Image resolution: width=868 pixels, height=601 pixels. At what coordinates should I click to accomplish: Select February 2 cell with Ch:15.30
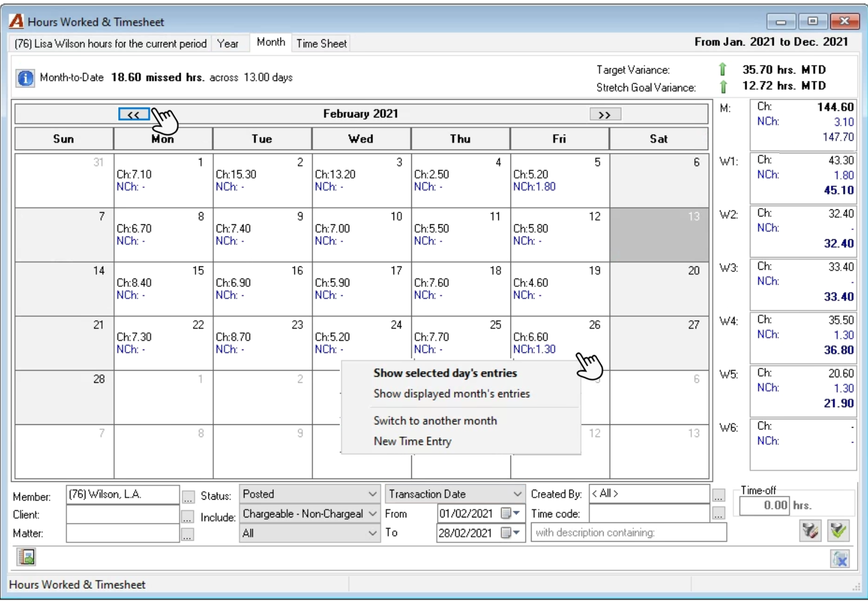tap(262, 181)
